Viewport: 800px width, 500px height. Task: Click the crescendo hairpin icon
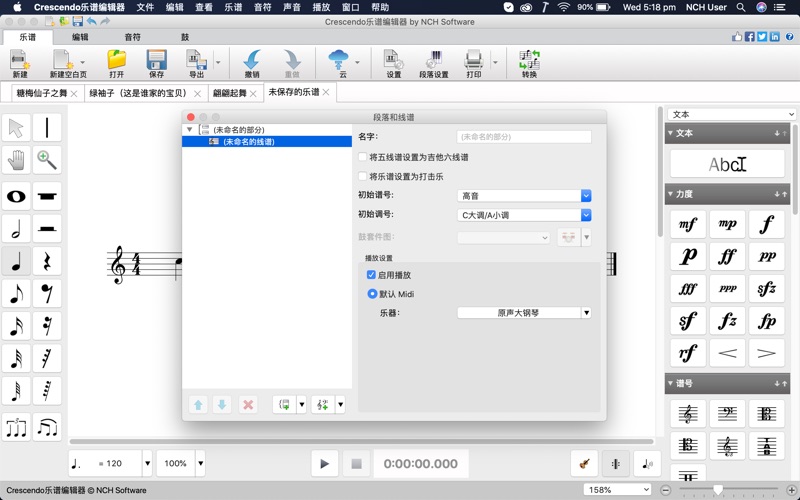point(727,352)
